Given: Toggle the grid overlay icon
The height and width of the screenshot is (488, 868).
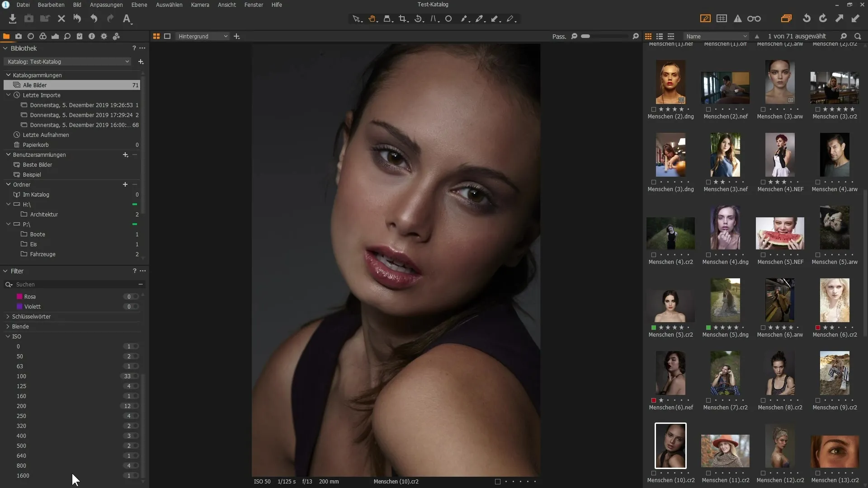Looking at the screenshot, I should point(722,19).
